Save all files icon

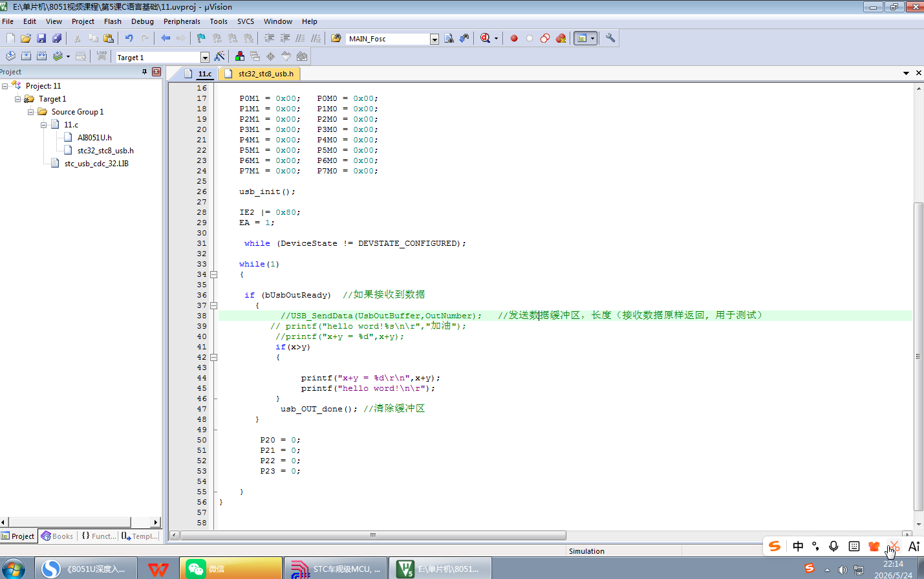coord(57,38)
